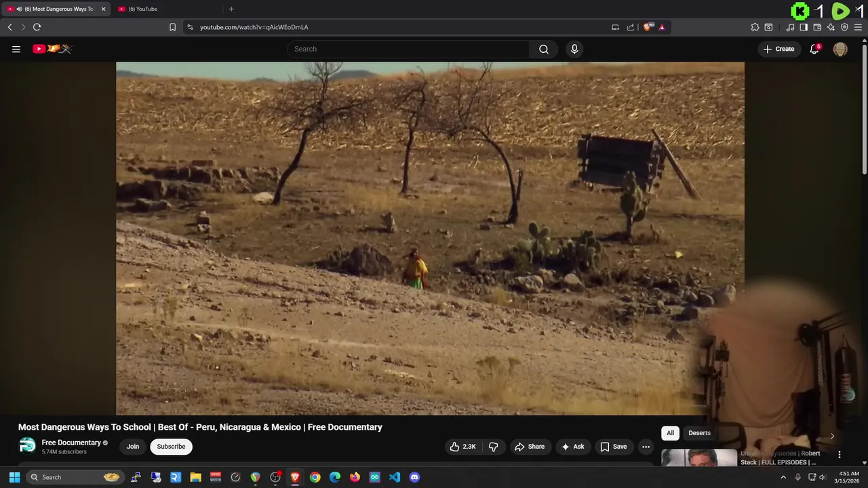Open Brave main hamburger menu
Image resolution: width=868 pixels, height=488 pixels.
click(x=859, y=27)
